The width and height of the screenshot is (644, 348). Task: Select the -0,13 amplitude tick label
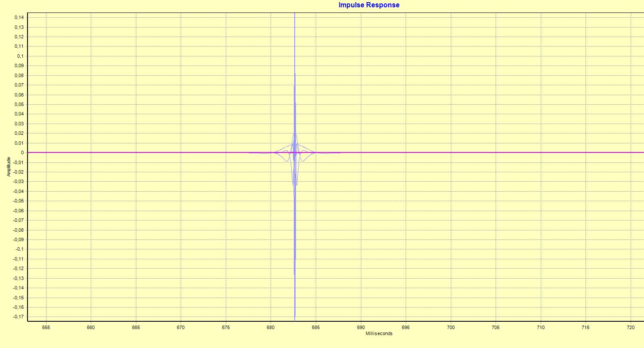(18, 278)
